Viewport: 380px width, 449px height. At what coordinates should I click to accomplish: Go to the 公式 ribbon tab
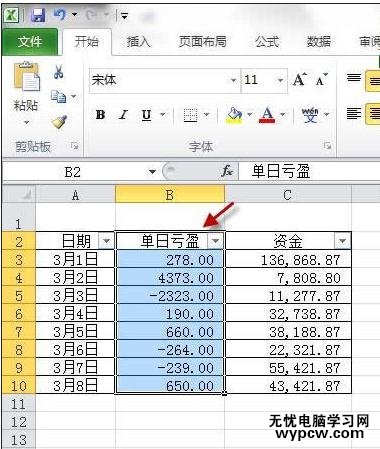(267, 42)
